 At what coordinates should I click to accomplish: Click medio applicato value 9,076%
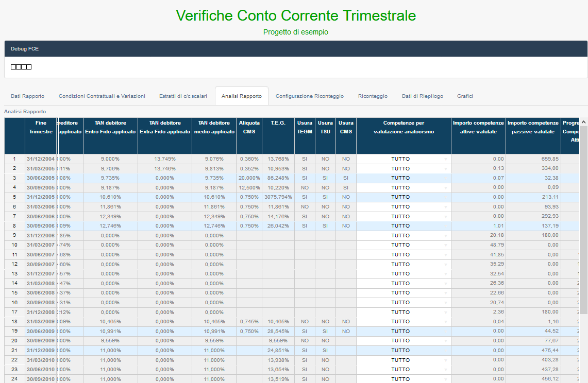coord(214,159)
